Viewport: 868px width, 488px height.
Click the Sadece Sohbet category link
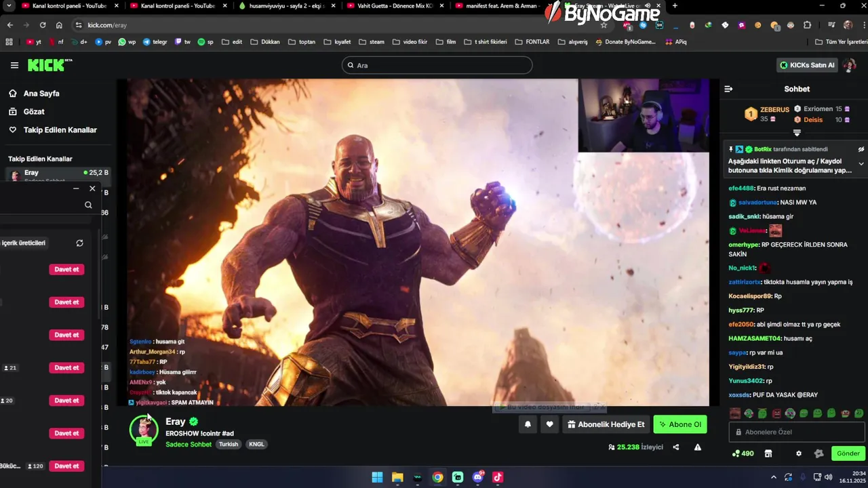(189, 445)
